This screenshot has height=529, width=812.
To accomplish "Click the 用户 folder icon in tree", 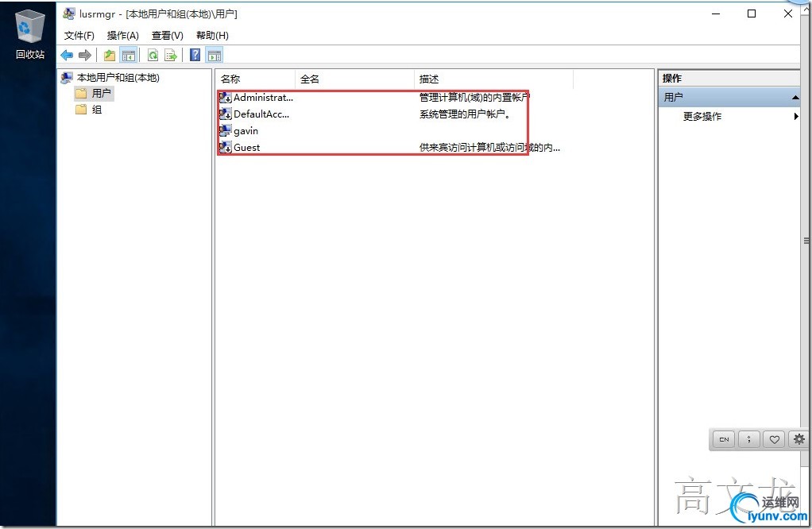I will tap(81, 93).
